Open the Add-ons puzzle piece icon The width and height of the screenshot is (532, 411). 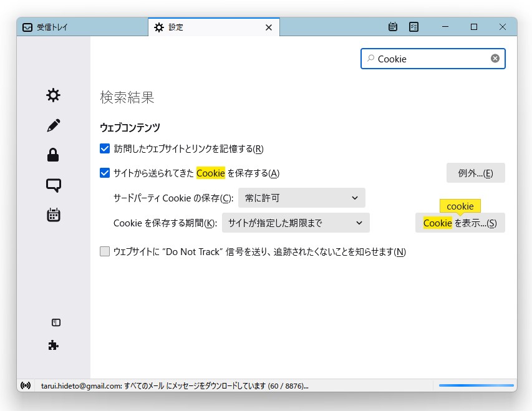[x=53, y=345]
